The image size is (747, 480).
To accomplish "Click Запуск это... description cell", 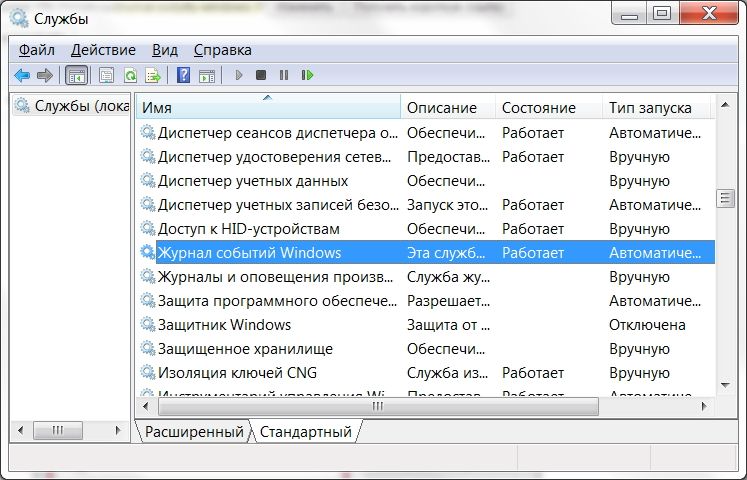I will [x=447, y=205].
